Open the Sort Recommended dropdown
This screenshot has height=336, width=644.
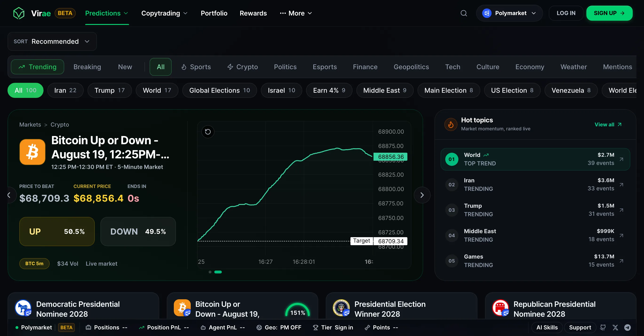52,41
